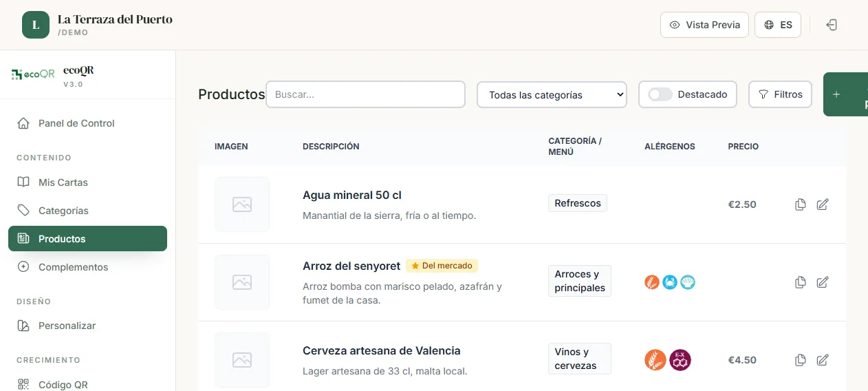Click the Cerveza artesana de Valencia title

click(382, 351)
